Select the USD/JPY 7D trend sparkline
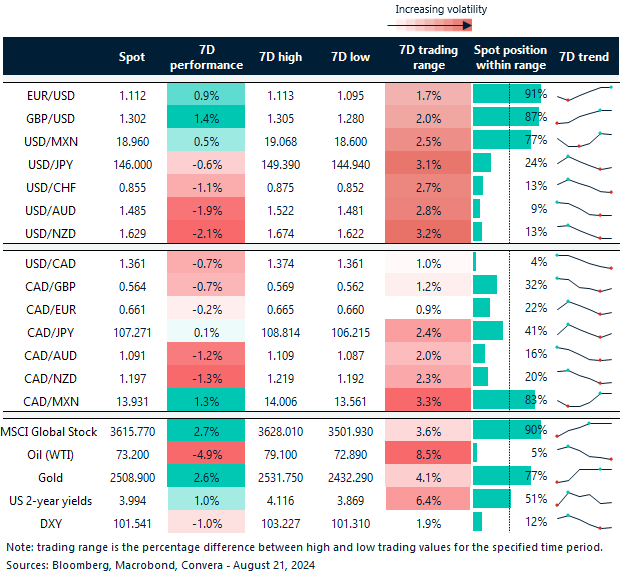Image resolution: width=630 pixels, height=578 pixels. click(585, 162)
